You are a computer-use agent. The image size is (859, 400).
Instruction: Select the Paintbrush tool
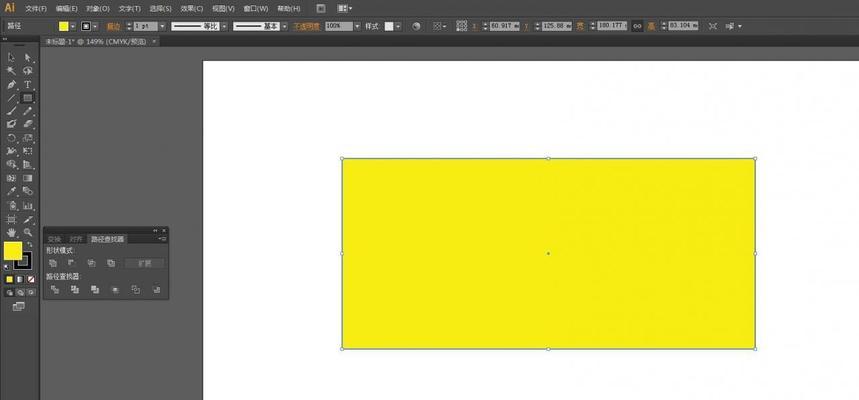tap(11, 111)
